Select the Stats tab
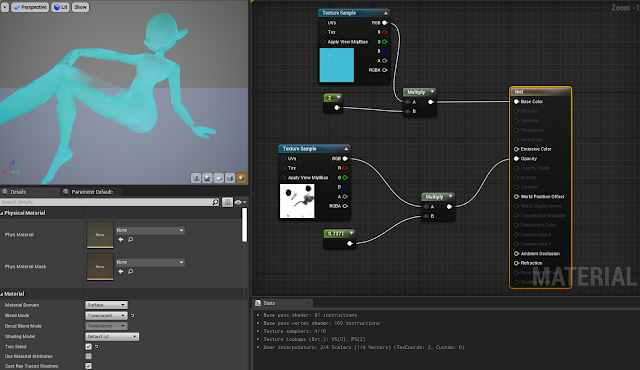 tap(269, 303)
